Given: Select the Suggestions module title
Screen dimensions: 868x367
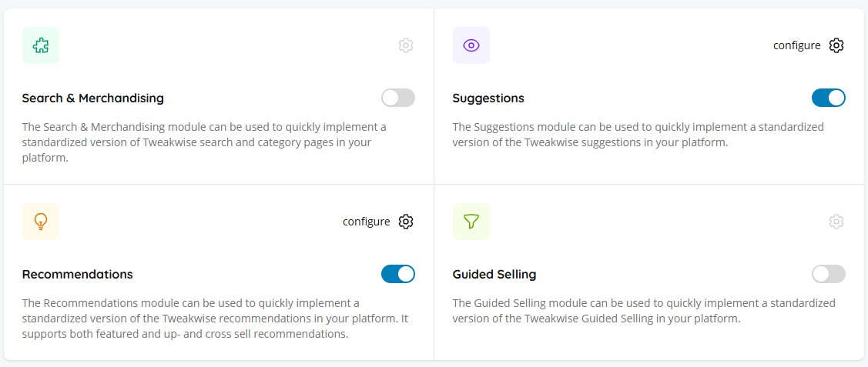Looking at the screenshot, I should pos(488,98).
